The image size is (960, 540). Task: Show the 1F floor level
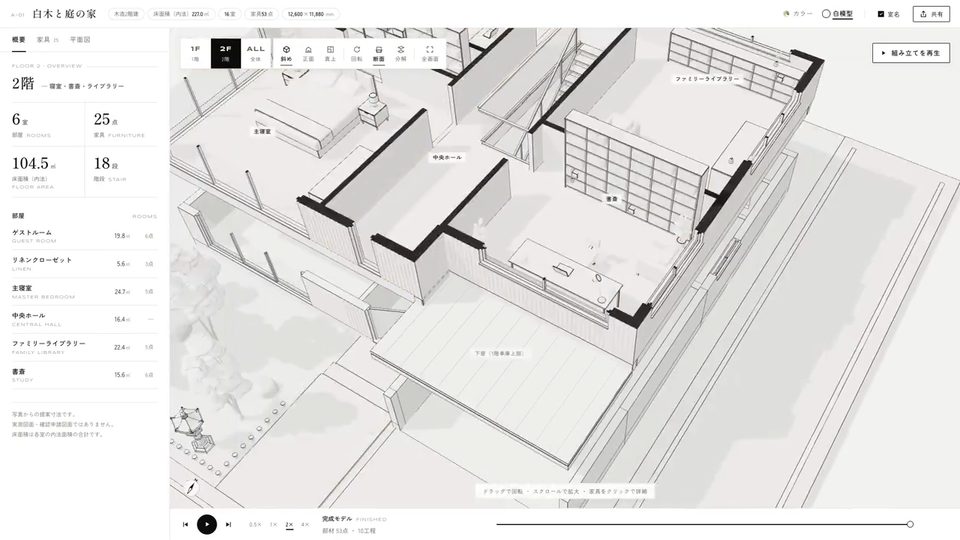195,53
